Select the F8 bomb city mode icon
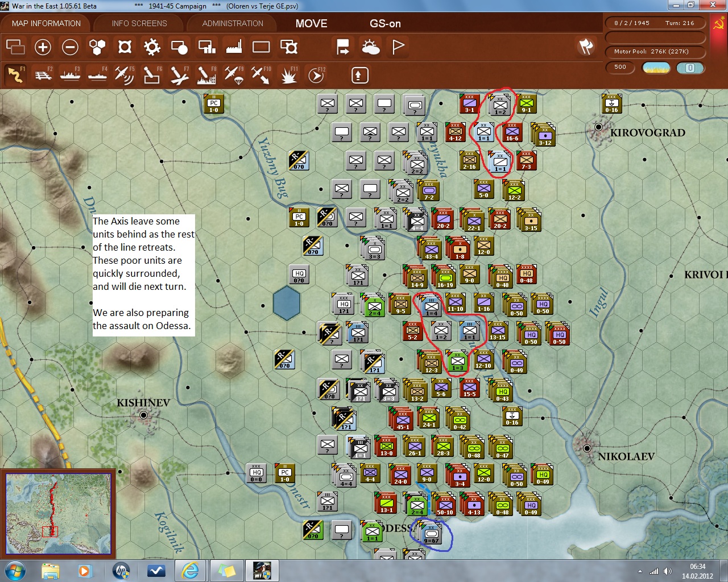728x582 pixels. pos(206,74)
